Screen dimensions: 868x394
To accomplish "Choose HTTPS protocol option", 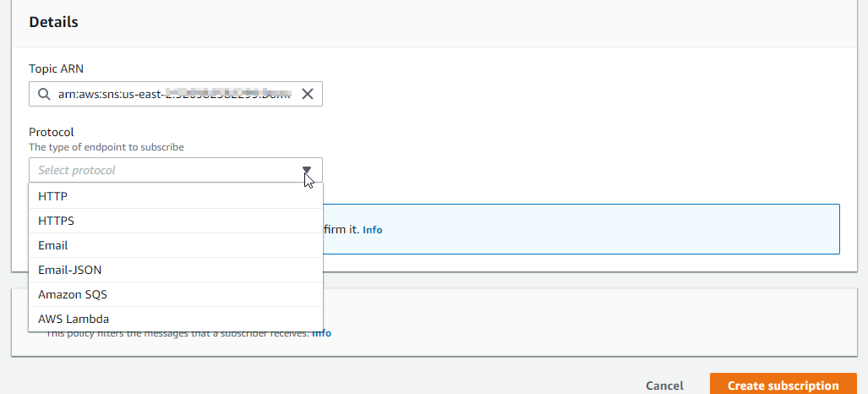I will [x=176, y=221].
